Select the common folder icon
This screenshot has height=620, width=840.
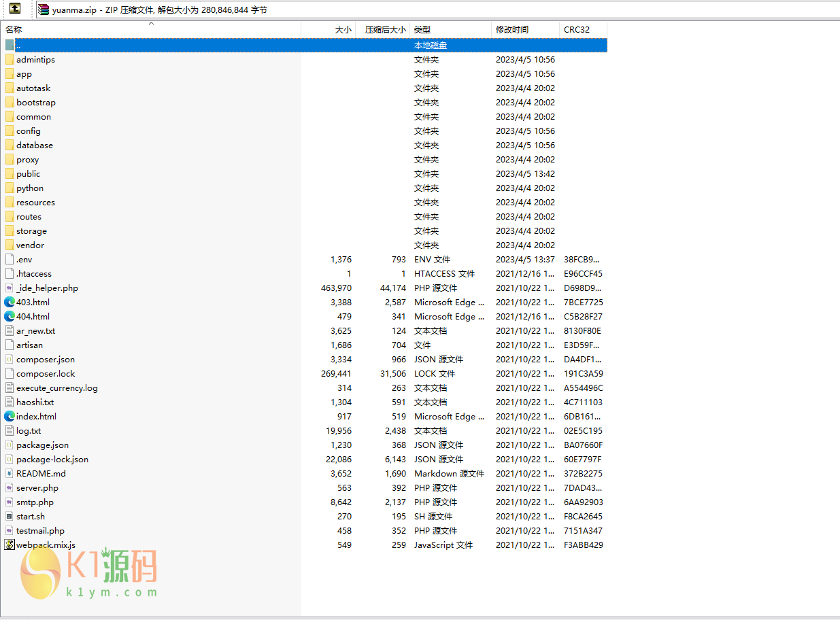[x=10, y=116]
